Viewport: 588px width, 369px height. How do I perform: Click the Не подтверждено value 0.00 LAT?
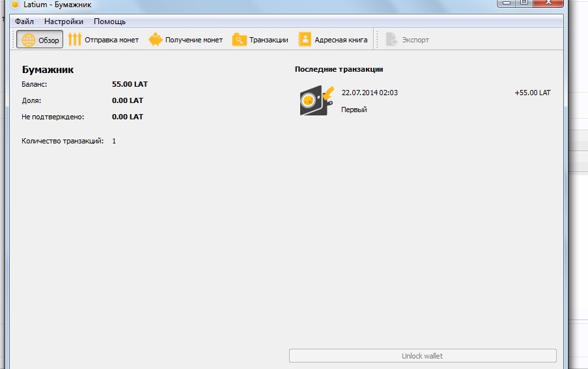128,117
